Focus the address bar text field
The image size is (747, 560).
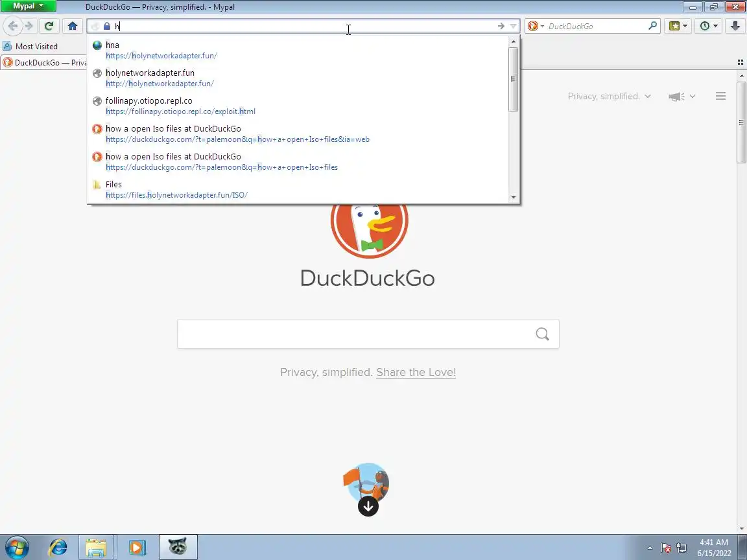(x=303, y=26)
